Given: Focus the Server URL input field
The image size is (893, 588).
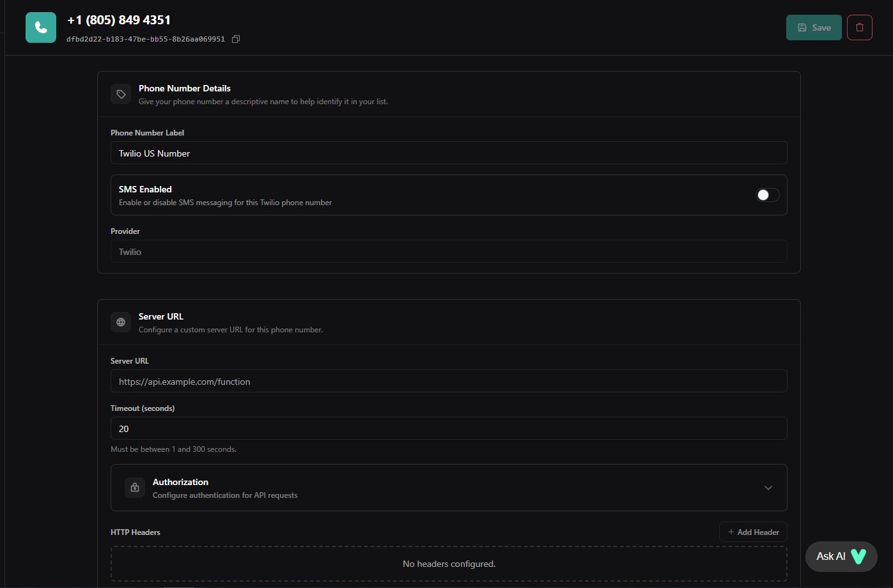Looking at the screenshot, I should pos(447,382).
